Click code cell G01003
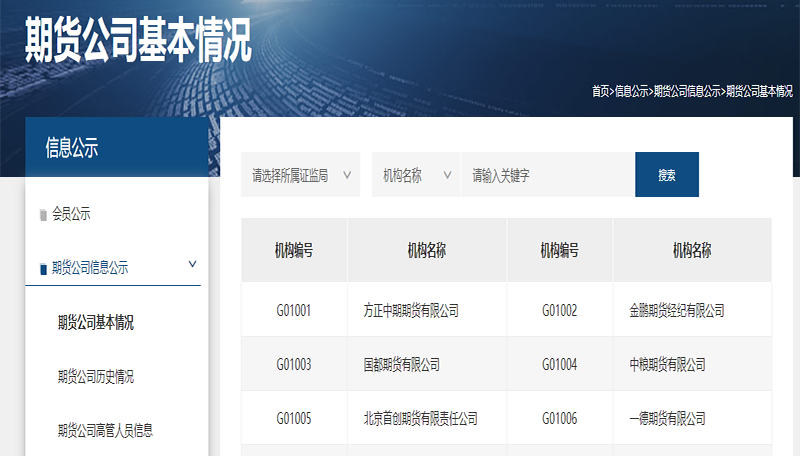The image size is (800, 456). [294, 365]
